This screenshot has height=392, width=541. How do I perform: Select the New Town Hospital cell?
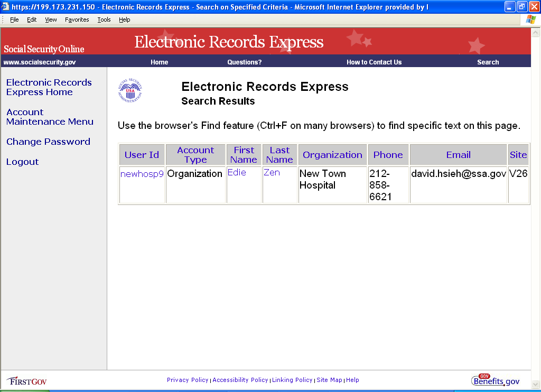point(333,185)
